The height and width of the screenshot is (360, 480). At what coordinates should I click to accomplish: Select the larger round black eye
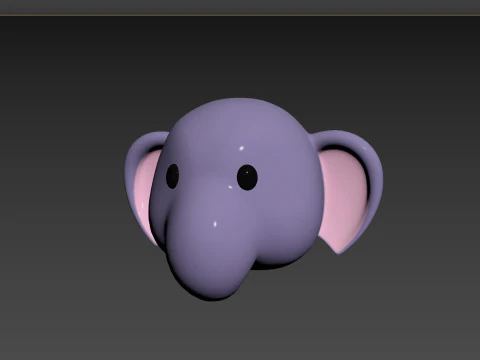tap(247, 177)
